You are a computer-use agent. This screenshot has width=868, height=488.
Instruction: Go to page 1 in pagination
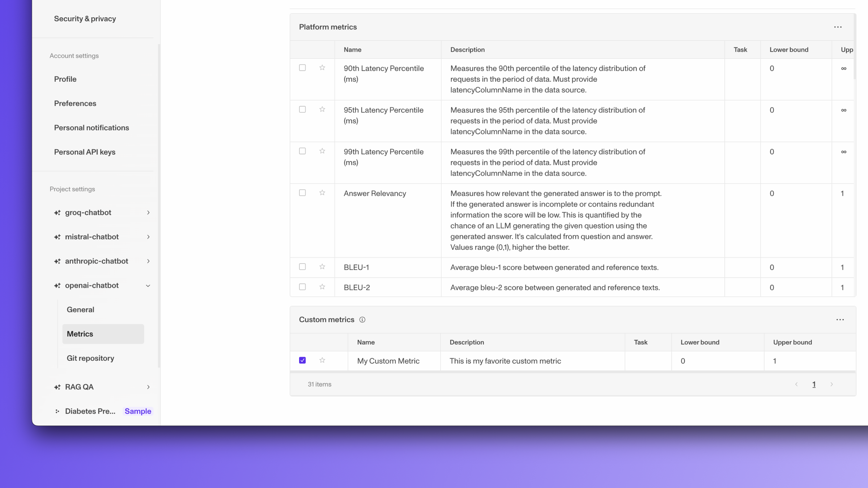tap(814, 385)
